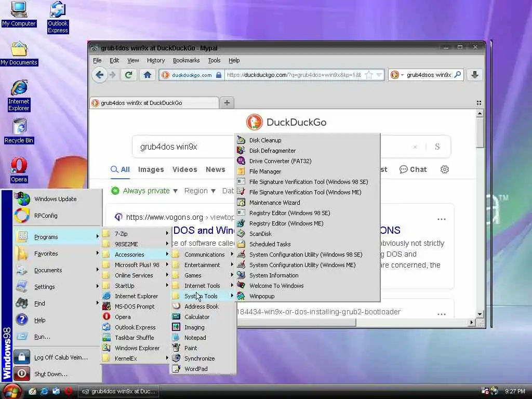Viewport: 532px width, 399px height.
Task: Click the browser Back arrow button
Action: (100, 75)
